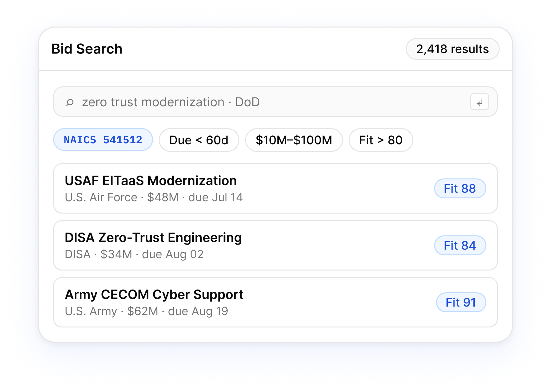Click the Fit 88 score badge
Viewport: 551px width, 392px height.
point(460,189)
